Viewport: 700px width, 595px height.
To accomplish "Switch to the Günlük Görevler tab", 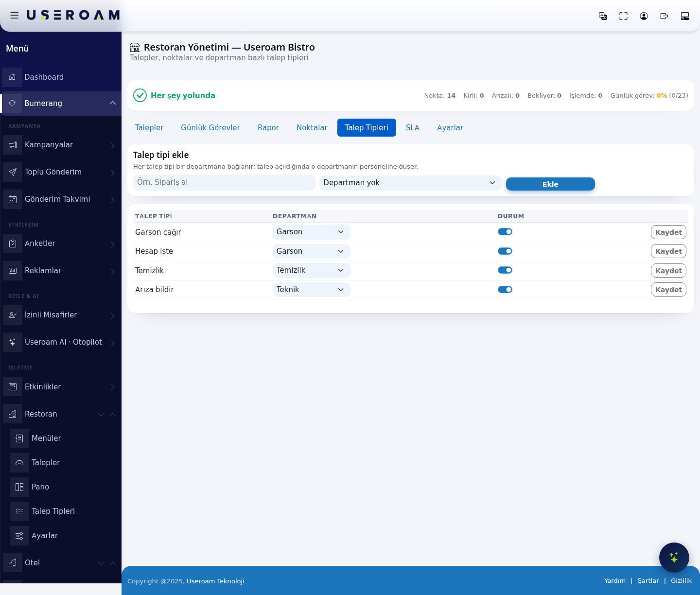I will click(x=210, y=128).
